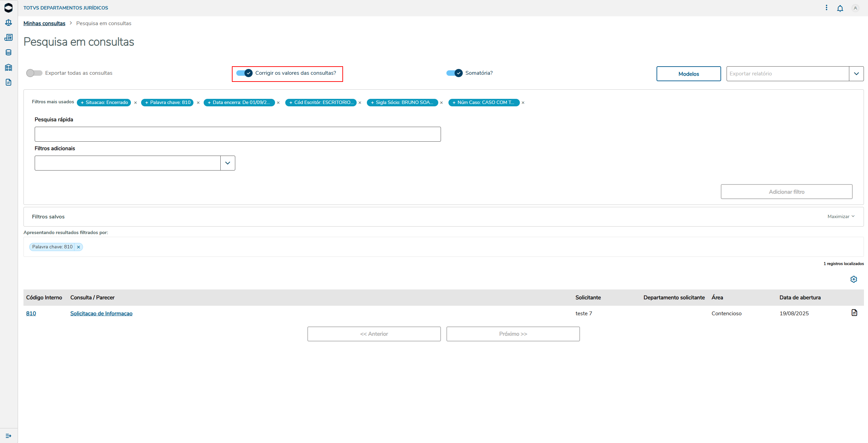The image size is (868, 443).
Task: Expand the Filtros adicionais dropdown
Action: 227,163
